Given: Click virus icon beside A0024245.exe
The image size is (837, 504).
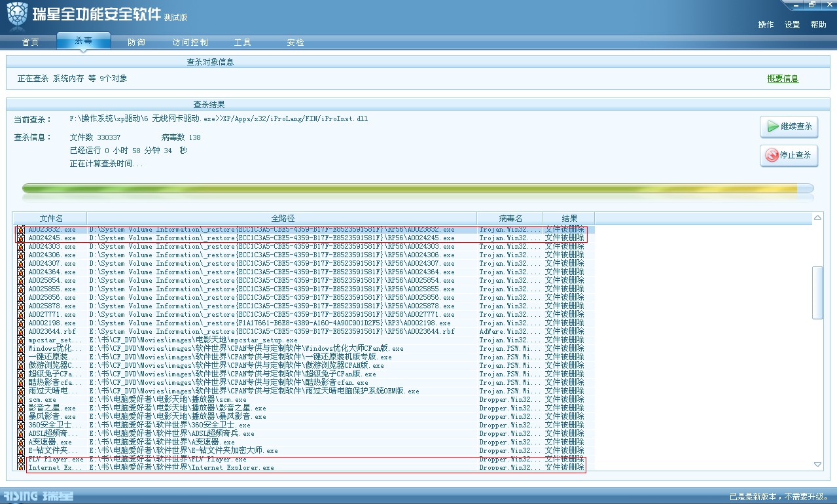Looking at the screenshot, I should tap(21, 238).
